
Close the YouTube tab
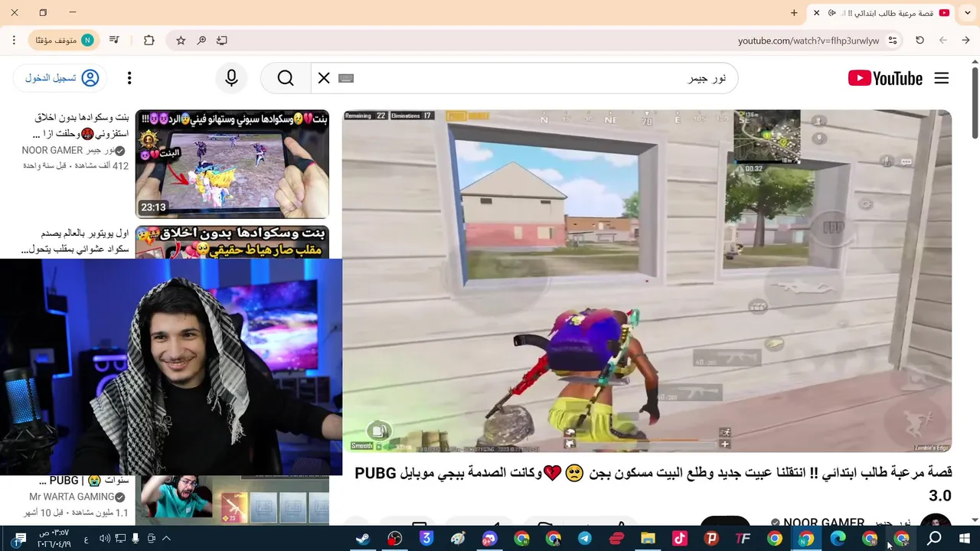click(x=816, y=13)
